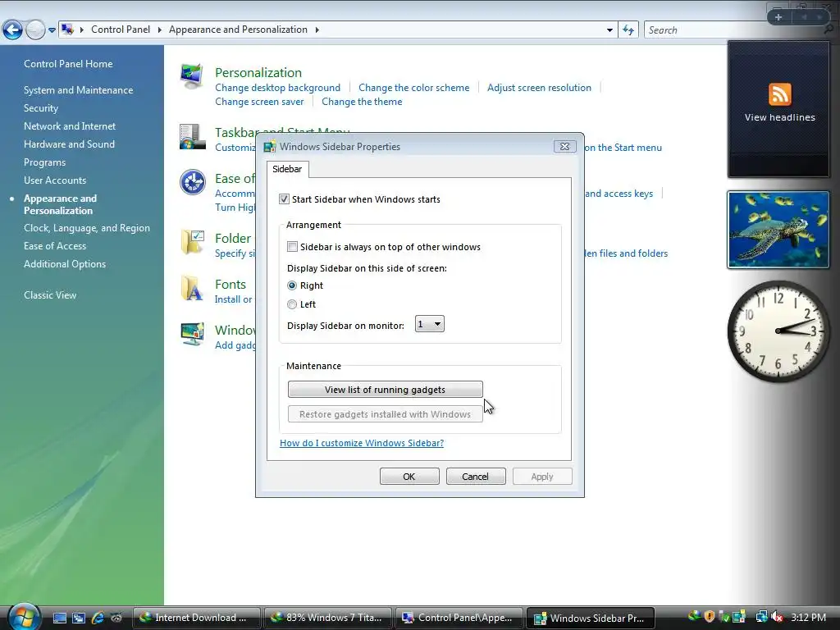Enable Sidebar always on top checkbox
840x630 pixels.
[292, 247]
